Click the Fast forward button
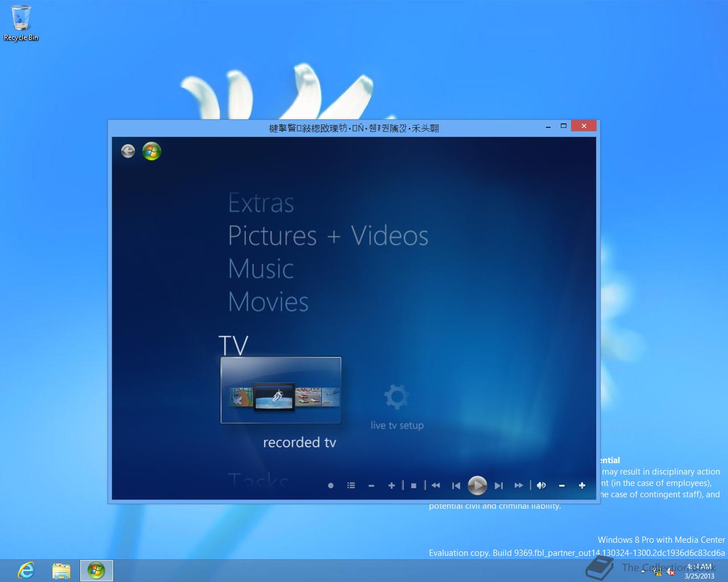Image resolution: width=728 pixels, height=582 pixels. 519,485
